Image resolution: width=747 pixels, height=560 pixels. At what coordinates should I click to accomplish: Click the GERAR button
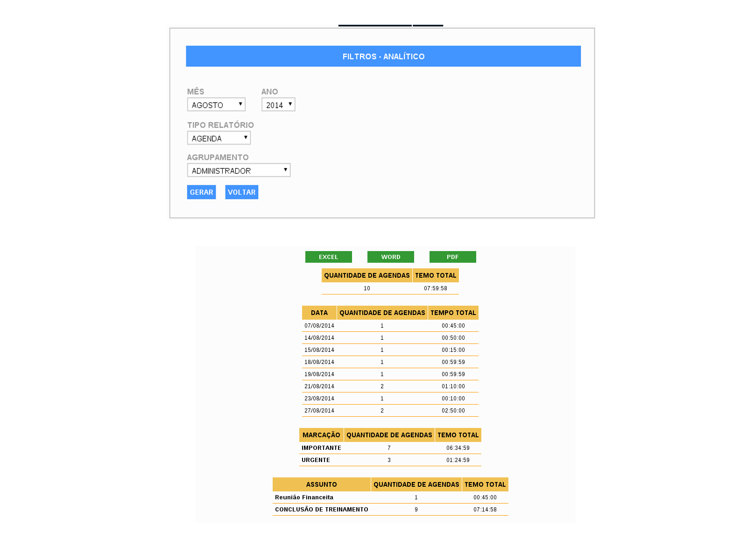tap(201, 192)
